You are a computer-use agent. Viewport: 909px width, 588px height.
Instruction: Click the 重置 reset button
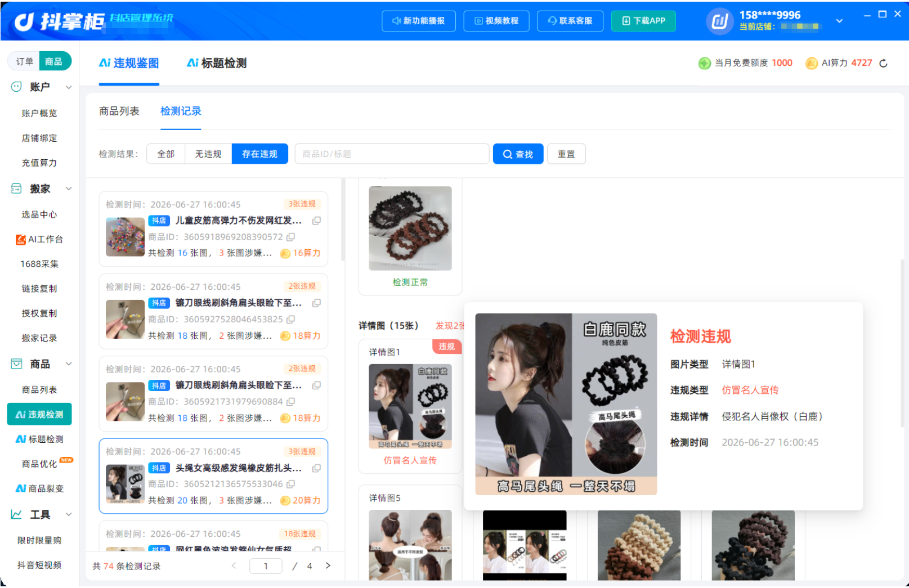click(566, 154)
